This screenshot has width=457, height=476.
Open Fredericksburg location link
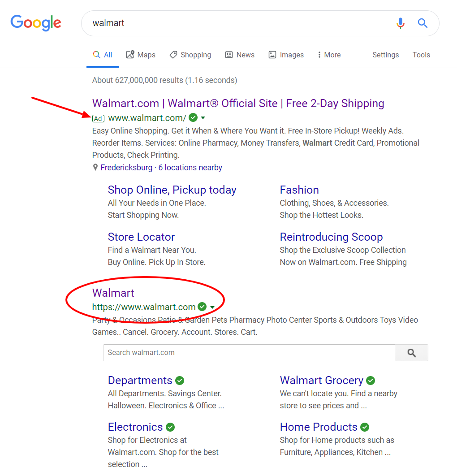pyautogui.click(x=126, y=168)
